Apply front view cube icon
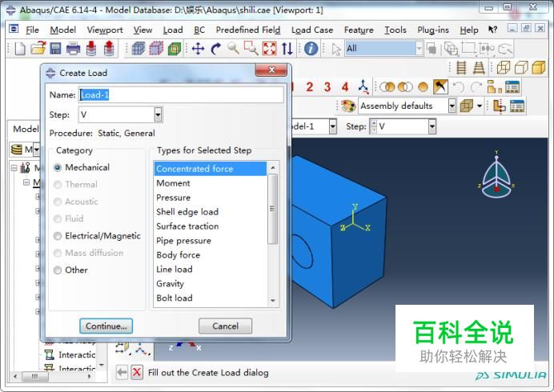 pyautogui.click(x=138, y=48)
